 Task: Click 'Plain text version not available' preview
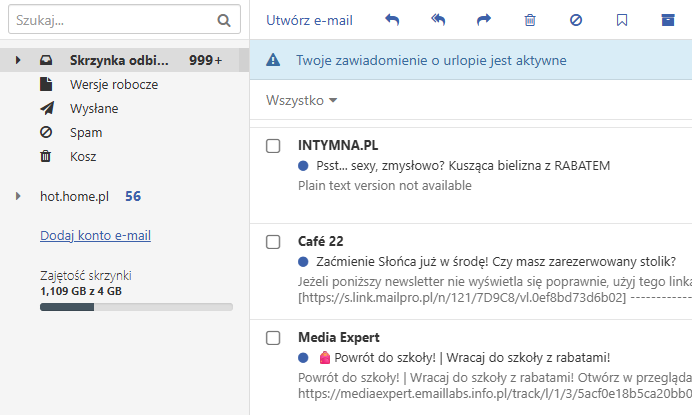pos(385,185)
